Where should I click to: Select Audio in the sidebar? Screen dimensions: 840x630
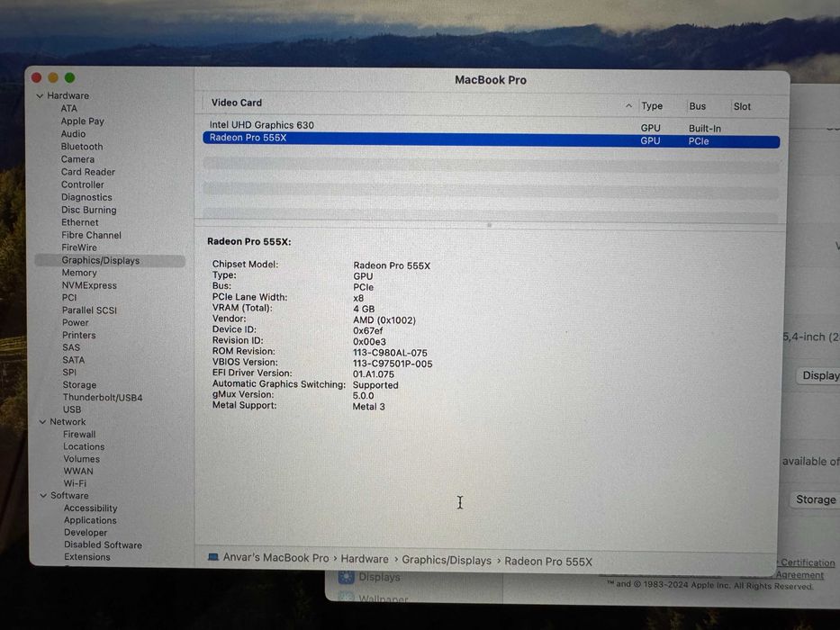74,134
